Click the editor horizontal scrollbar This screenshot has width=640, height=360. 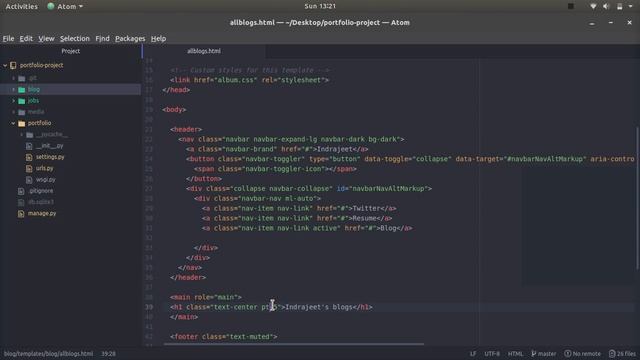click(x=293, y=344)
